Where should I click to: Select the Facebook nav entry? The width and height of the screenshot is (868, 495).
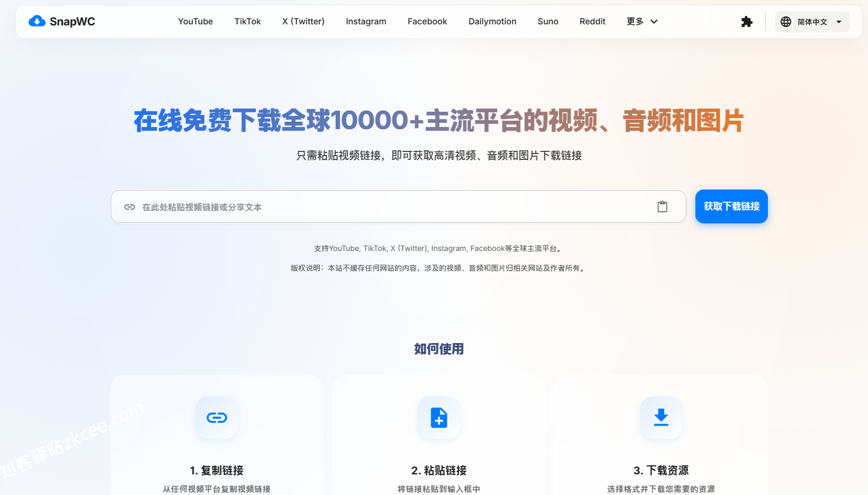(427, 22)
